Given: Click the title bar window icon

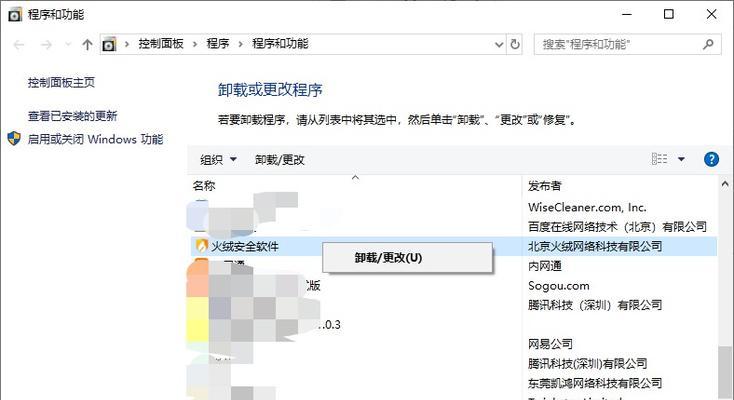Looking at the screenshot, I should pos(15,15).
